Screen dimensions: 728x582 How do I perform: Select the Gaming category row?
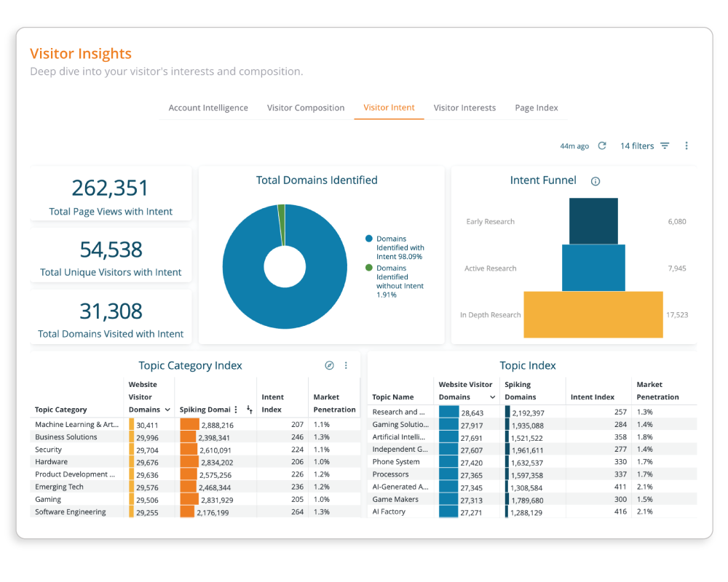click(x=195, y=499)
